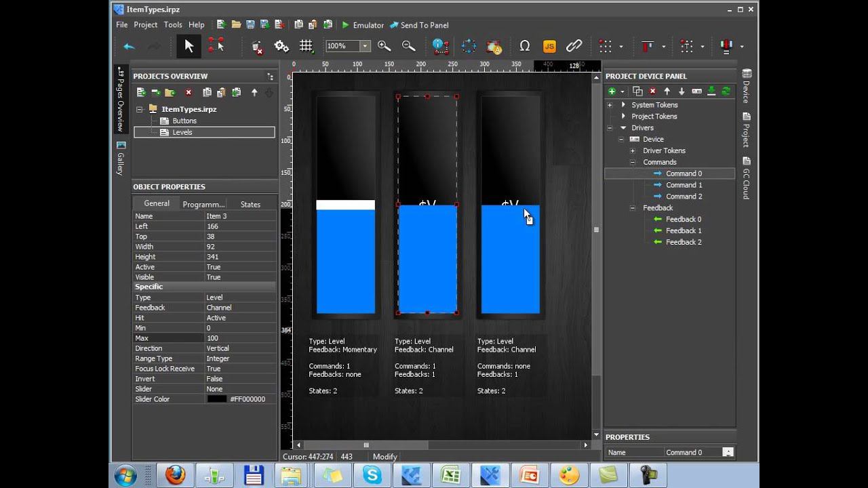868x488 pixels.
Task: Collapse the Feedback tree node
Action: click(632, 208)
